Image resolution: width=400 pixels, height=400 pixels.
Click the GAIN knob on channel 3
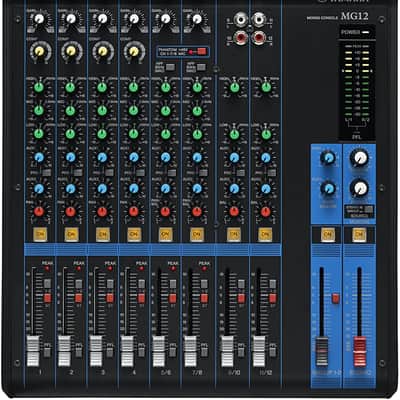(102, 19)
